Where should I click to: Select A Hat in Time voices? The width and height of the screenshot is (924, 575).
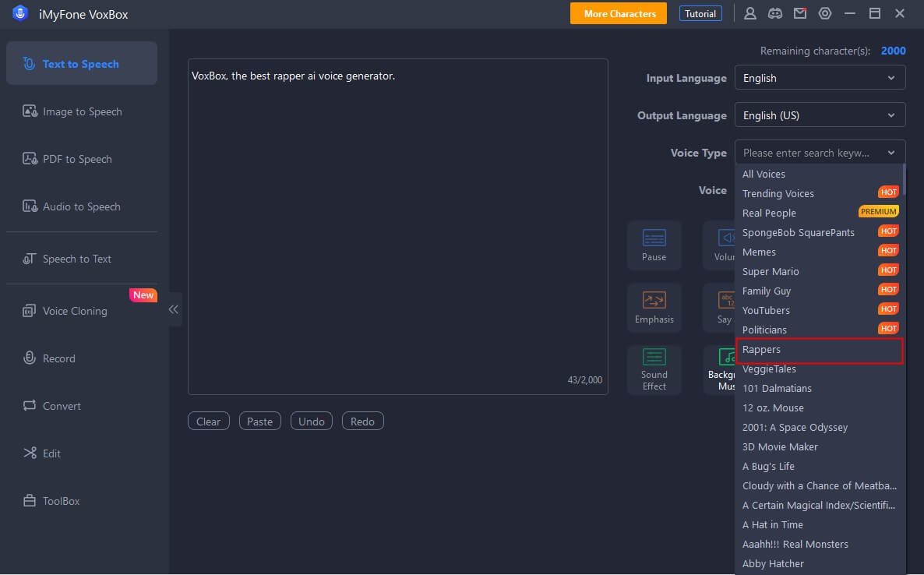[x=819, y=524]
